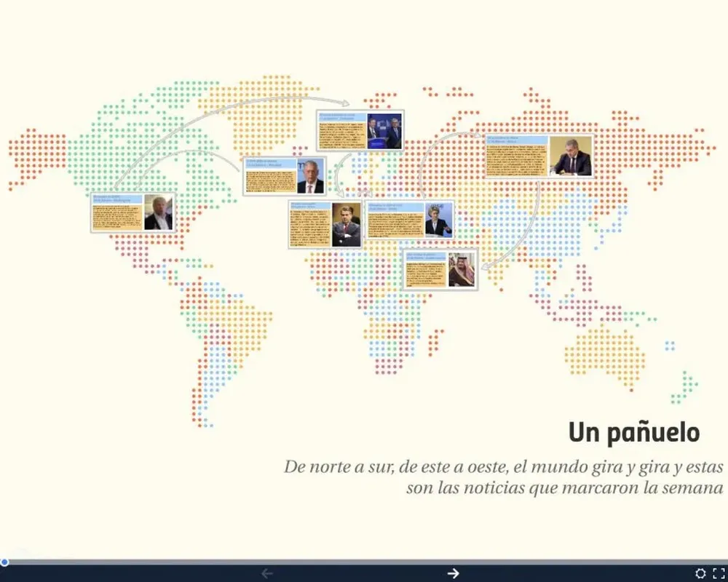The width and height of the screenshot is (728, 582).
Task: Click Australia on the dotted world map
Action: 604,355
